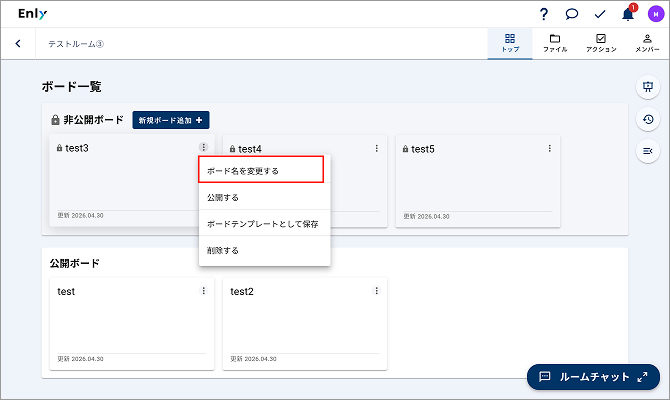Open the test5 board card

tap(478, 181)
